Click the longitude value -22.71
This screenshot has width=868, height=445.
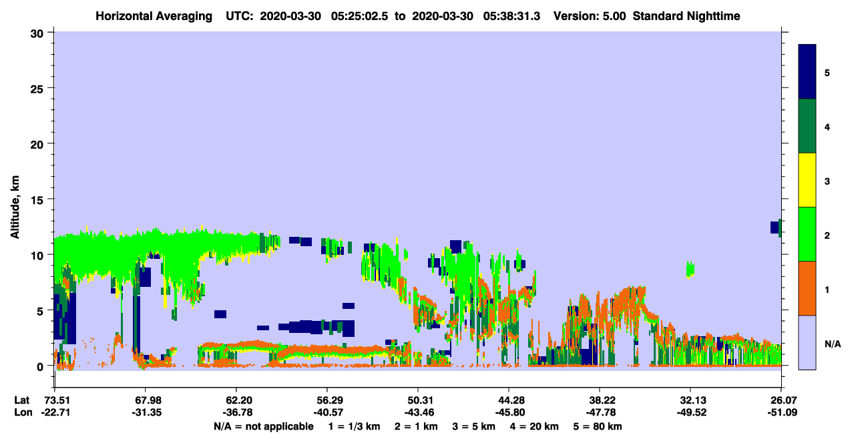click(x=55, y=412)
